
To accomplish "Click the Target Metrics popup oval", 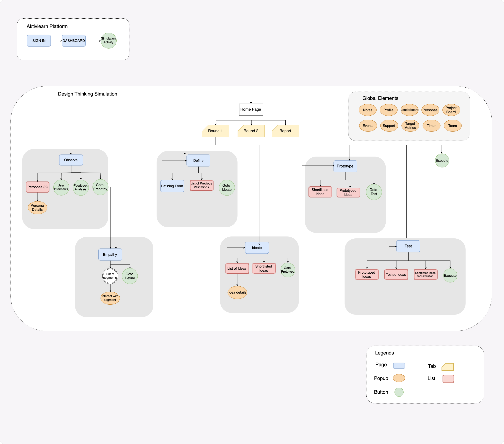I will coord(410,126).
